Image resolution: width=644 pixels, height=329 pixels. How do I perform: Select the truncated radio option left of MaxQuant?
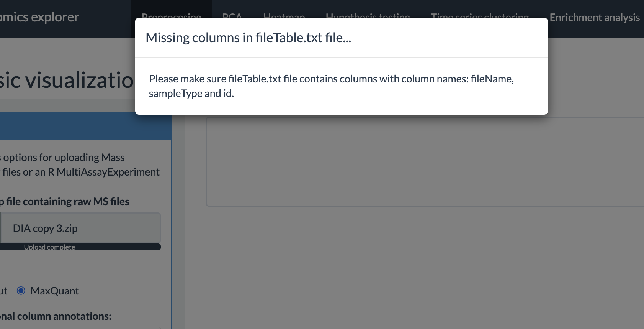pos(3,291)
